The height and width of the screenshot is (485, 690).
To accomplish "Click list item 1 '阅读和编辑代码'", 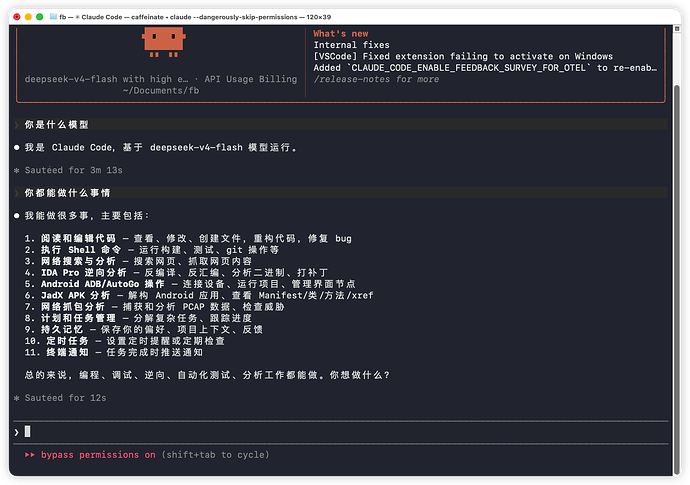I will pos(188,239).
